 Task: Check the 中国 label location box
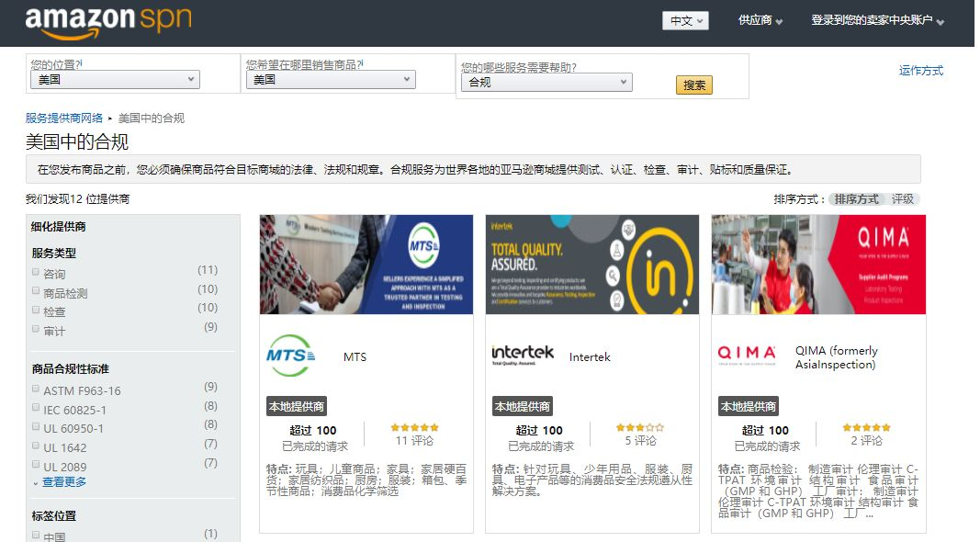36,536
